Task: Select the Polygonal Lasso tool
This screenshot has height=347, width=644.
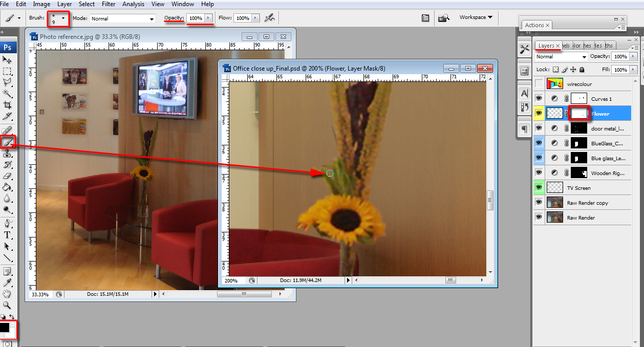Action: point(8,82)
